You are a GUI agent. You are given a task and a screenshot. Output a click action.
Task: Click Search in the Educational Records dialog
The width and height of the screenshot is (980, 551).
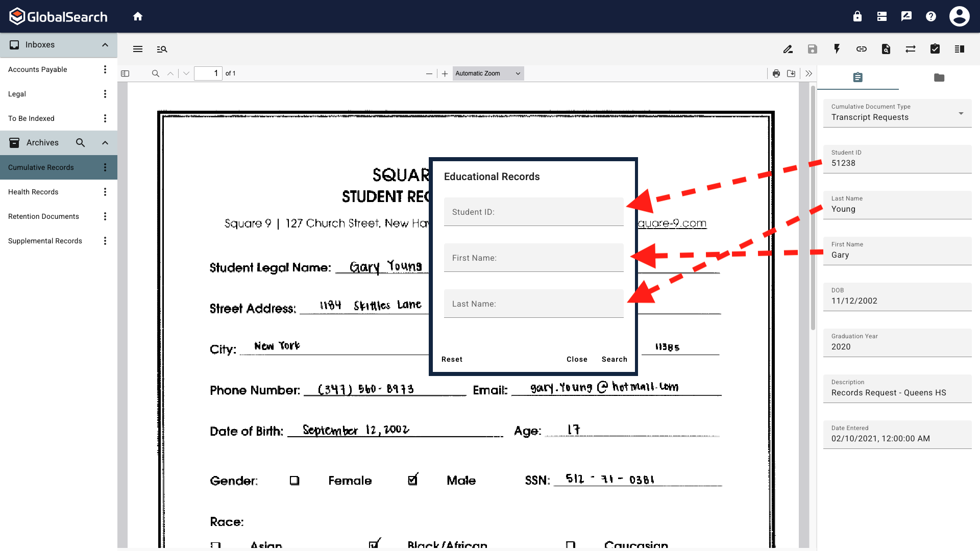point(614,359)
